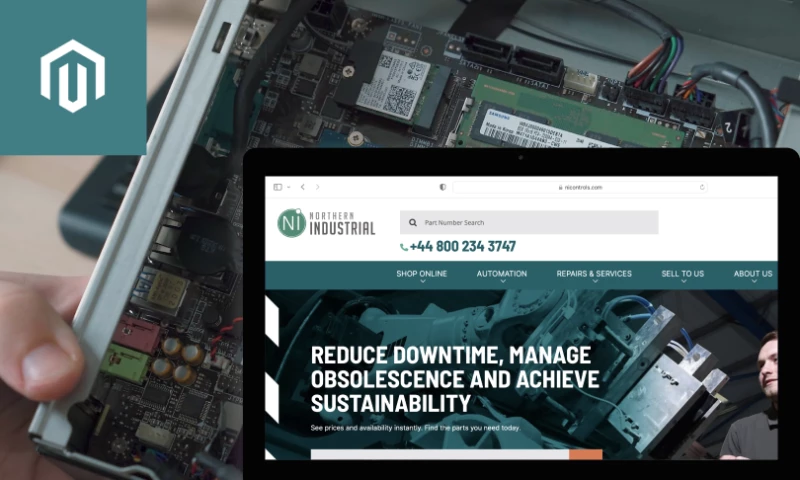Open the Sell To Us menu
Viewport: 800px width, 480px height.
[x=683, y=274]
